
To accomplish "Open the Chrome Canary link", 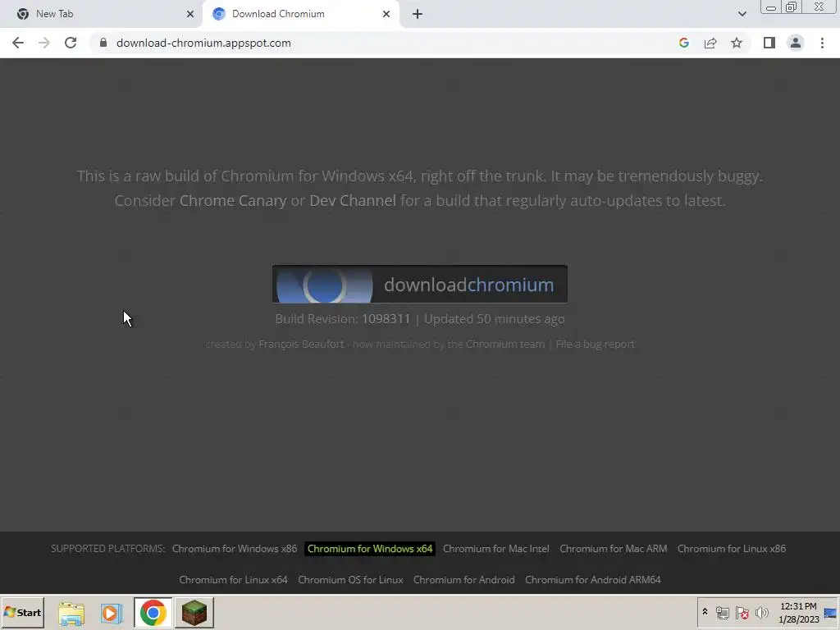I will pos(233,200).
